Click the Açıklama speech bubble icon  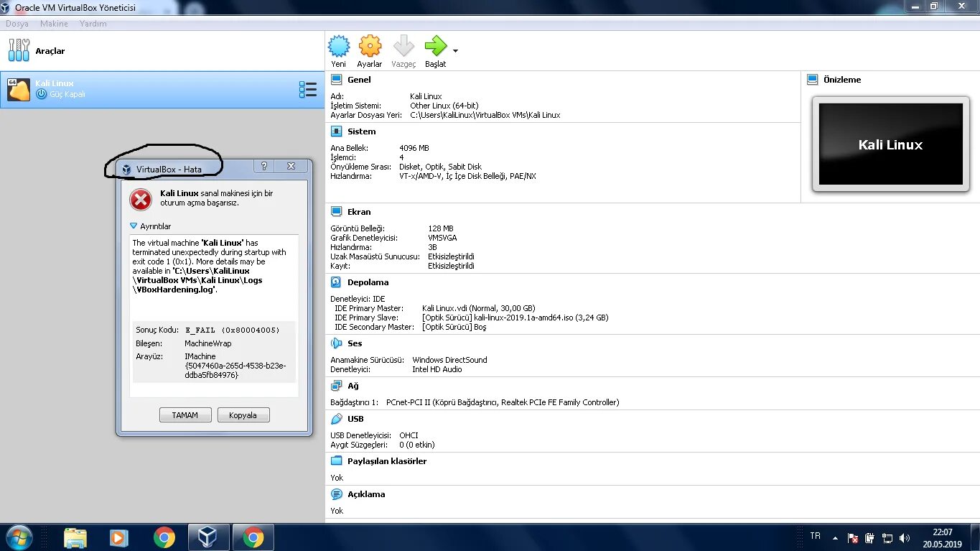[335, 494]
